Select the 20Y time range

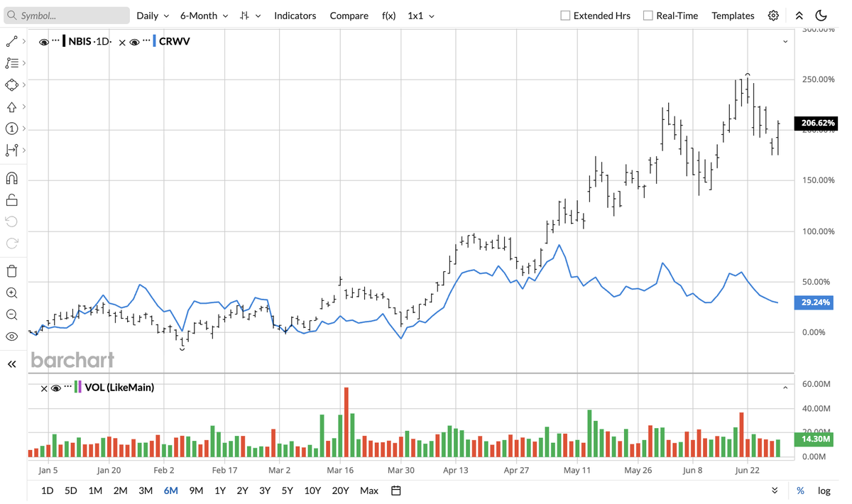click(x=340, y=491)
